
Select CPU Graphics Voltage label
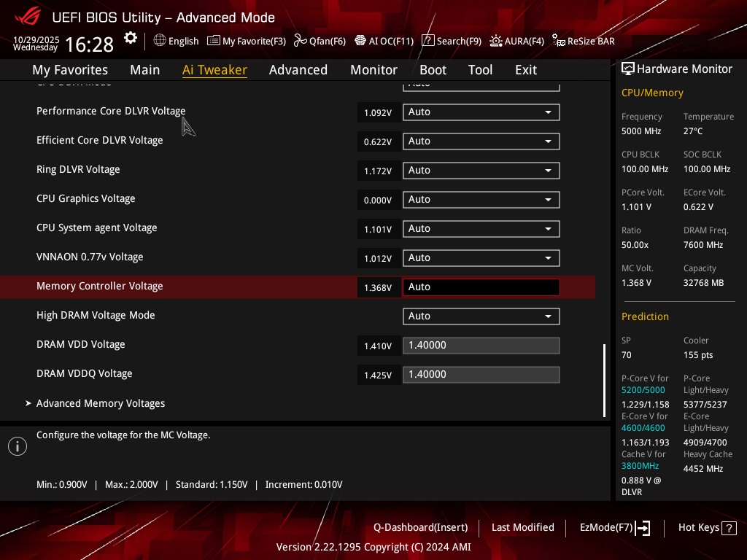[x=86, y=198]
